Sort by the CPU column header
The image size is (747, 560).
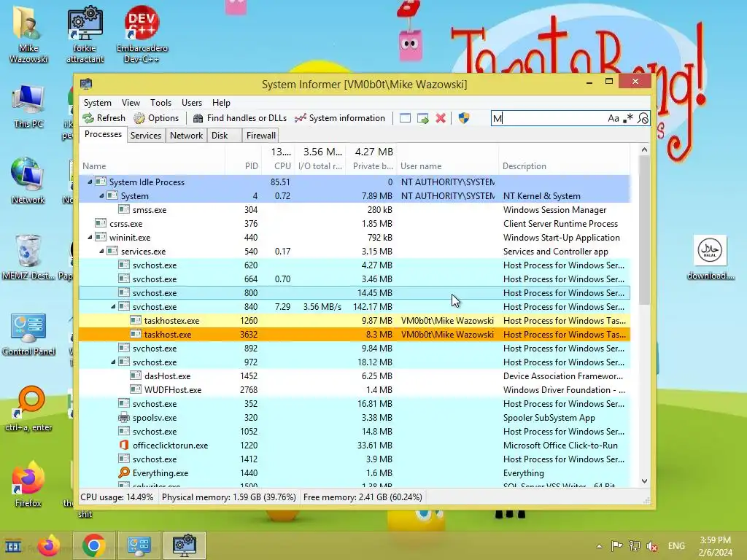tap(278, 166)
